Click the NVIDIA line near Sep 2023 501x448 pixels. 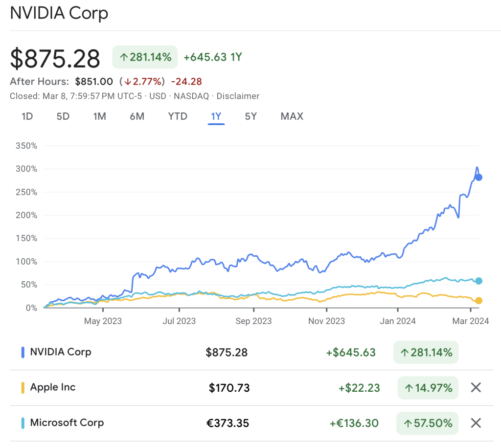pos(253,255)
